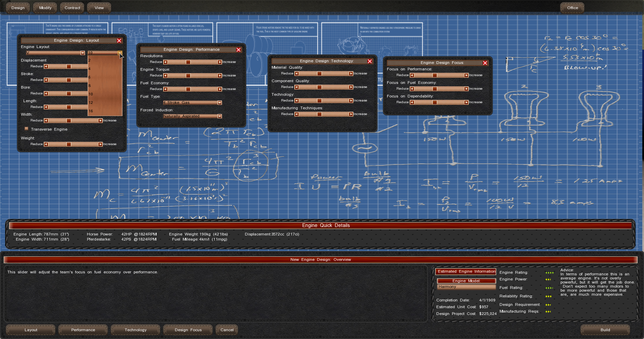644x339 pixels.
Task: Expand the Forced Induction dropdown
Action: [220, 116]
